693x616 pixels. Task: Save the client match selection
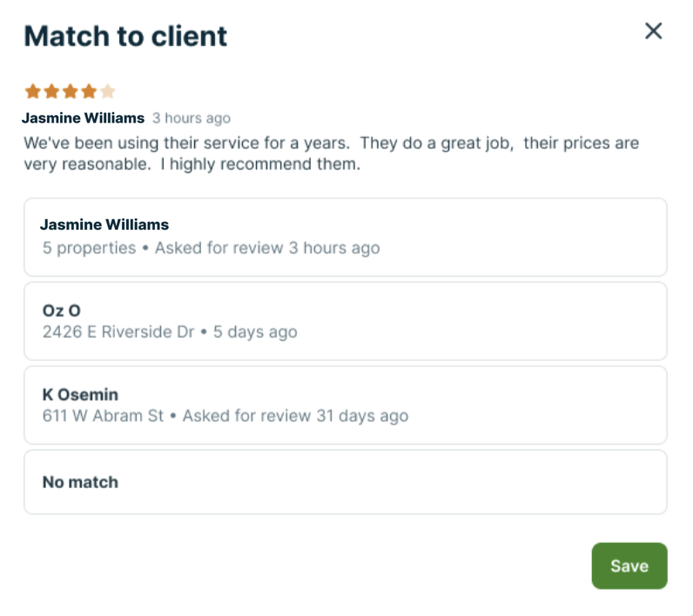point(629,566)
